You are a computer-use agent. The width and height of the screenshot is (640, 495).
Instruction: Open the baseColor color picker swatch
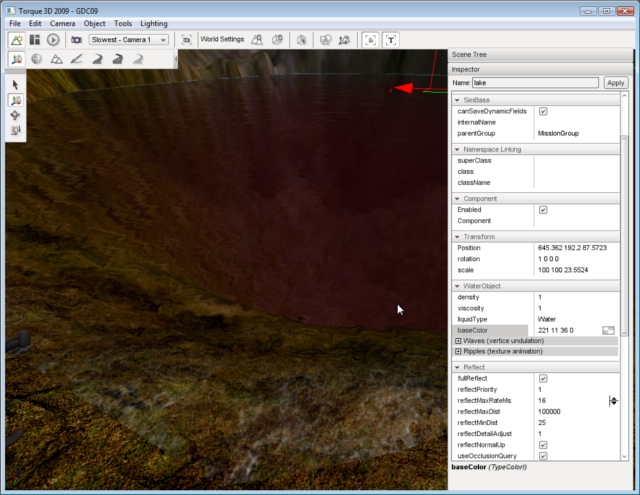click(x=607, y=330)
